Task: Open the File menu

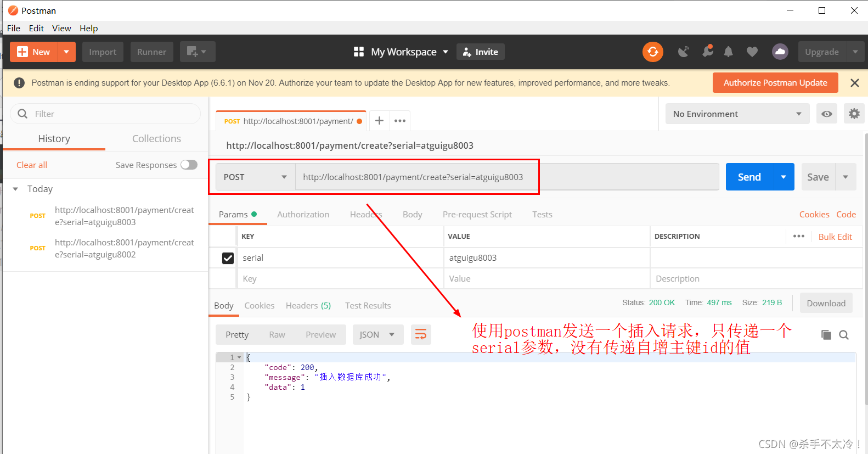Action: tap(14, 28)
